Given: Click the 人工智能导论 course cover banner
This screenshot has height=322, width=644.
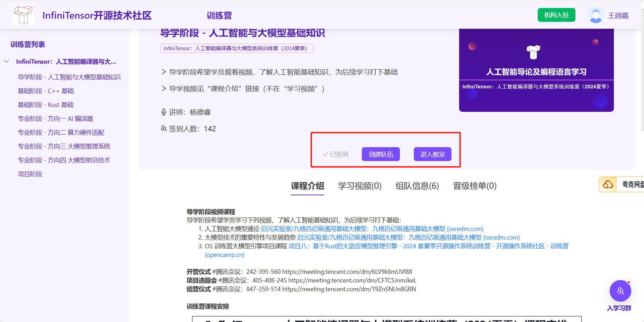Looking at the screenshot, I should pyautogui.click(x=536, y=70).
